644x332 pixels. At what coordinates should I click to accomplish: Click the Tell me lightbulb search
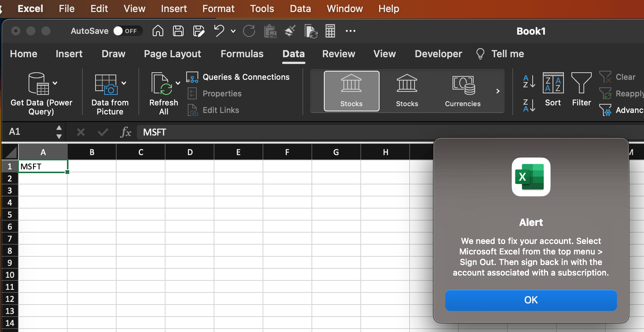click(x=500, y=54)
